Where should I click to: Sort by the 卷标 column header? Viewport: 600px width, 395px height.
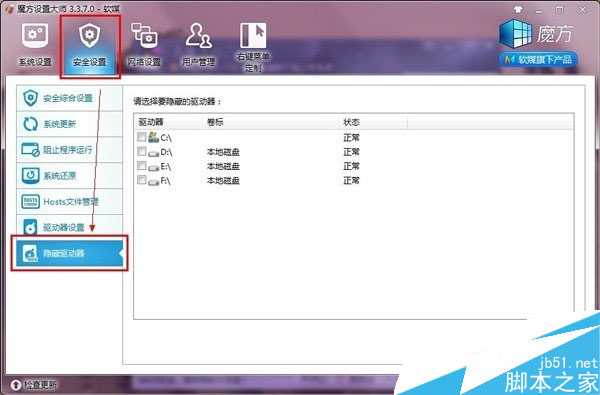271,122
